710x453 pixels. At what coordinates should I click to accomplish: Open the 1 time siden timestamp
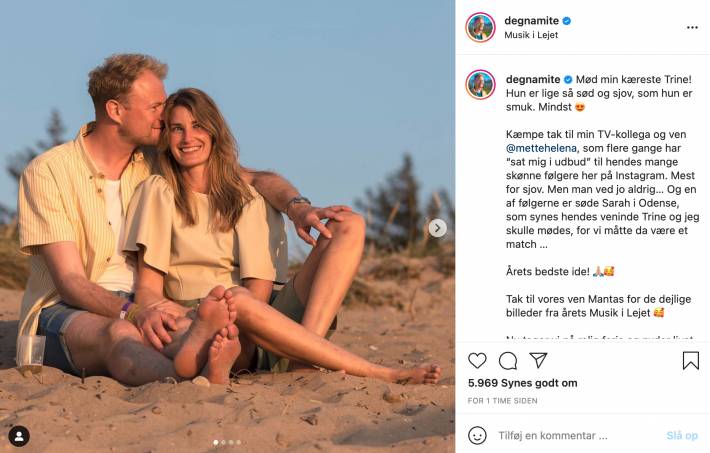click(501, 401)
